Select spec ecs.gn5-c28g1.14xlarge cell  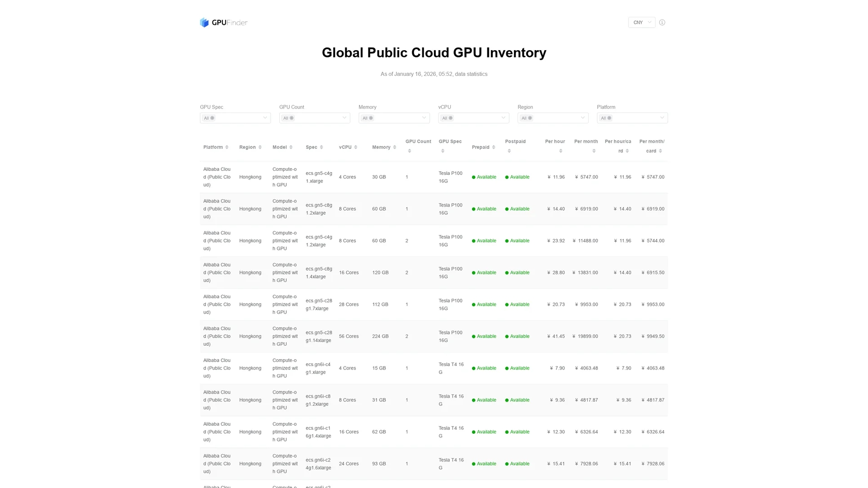tap(319, 336)
